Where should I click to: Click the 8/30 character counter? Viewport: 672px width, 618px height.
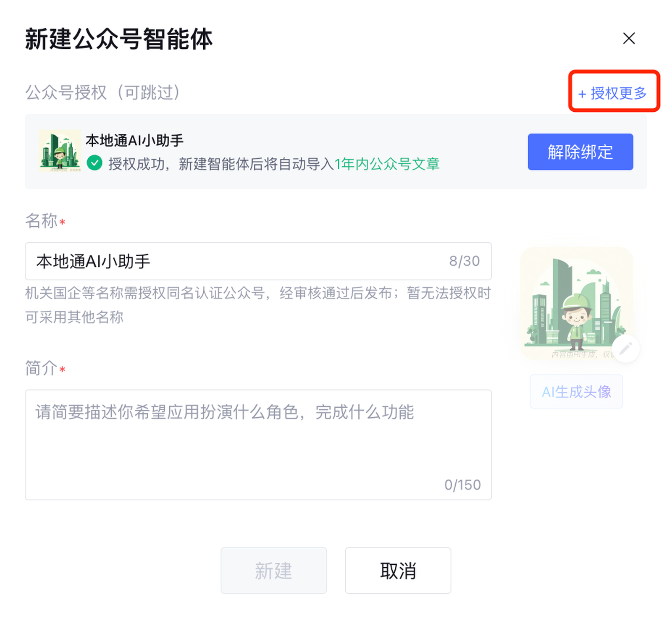tap(464, 261)
